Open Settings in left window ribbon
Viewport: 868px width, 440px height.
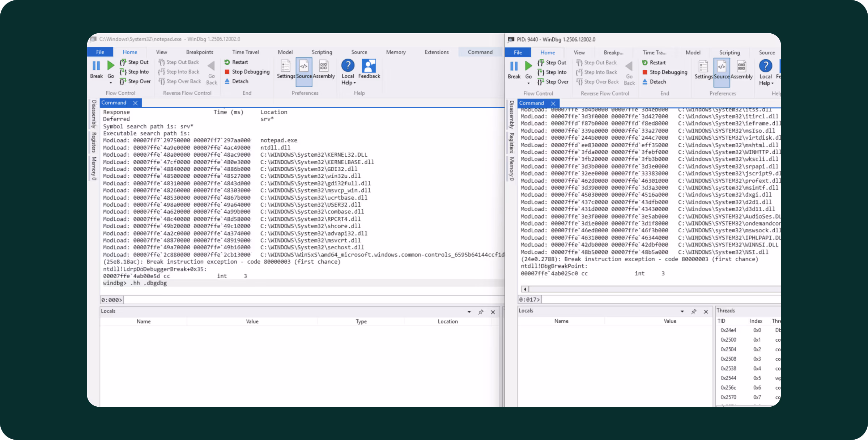coord(286,69)
